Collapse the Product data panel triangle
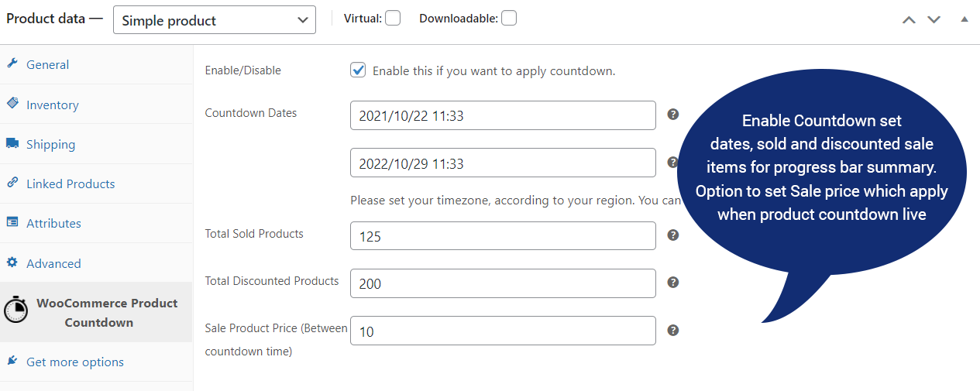 coord(965,19)
